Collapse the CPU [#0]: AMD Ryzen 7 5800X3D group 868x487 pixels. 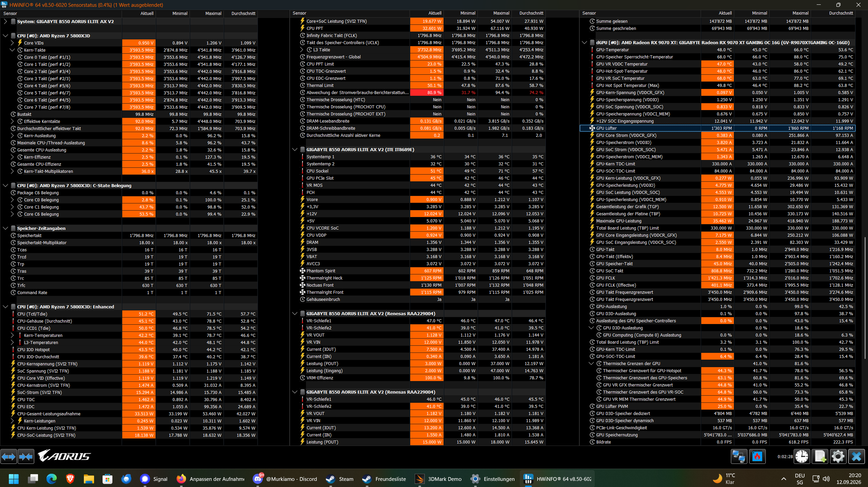pyautogui.click(x=5, y=36)
